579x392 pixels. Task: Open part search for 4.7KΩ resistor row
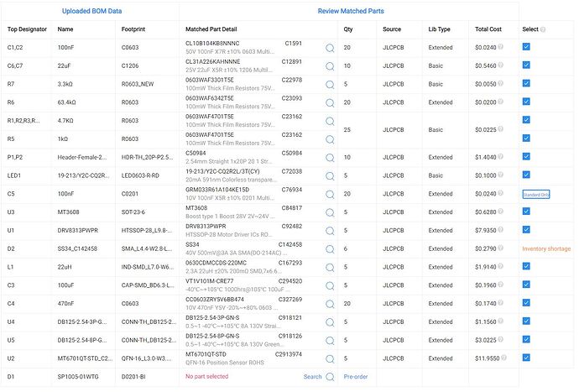[x=330, y=121]
